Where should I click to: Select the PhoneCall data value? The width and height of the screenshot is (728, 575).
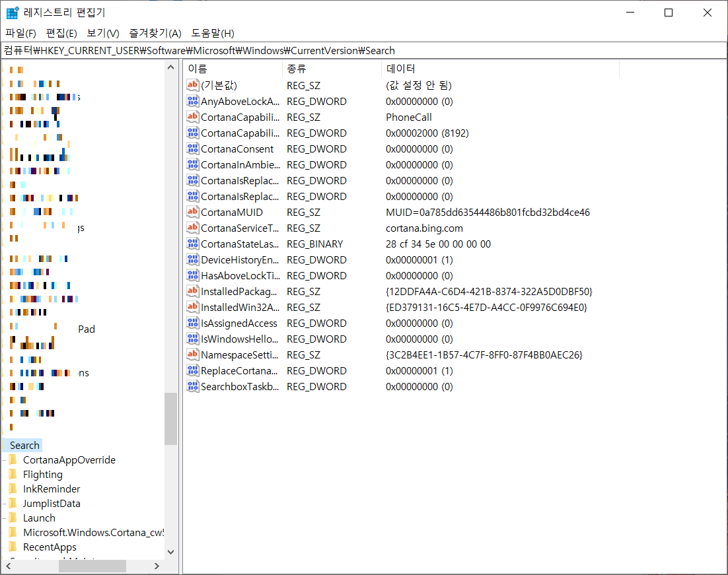click(x=408, y=117)
